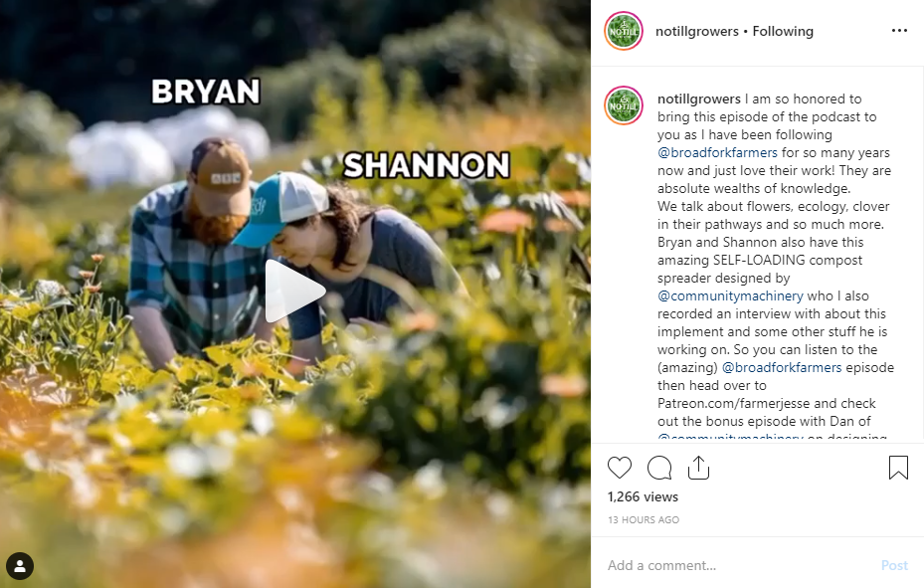Open second @broadforkfarmers mention before 'episode'

[x=782, y=368]
